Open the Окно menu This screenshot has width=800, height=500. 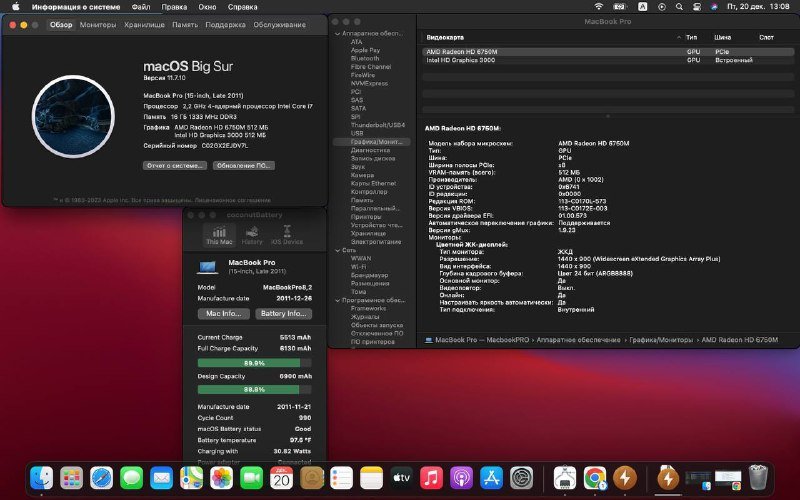207,7
